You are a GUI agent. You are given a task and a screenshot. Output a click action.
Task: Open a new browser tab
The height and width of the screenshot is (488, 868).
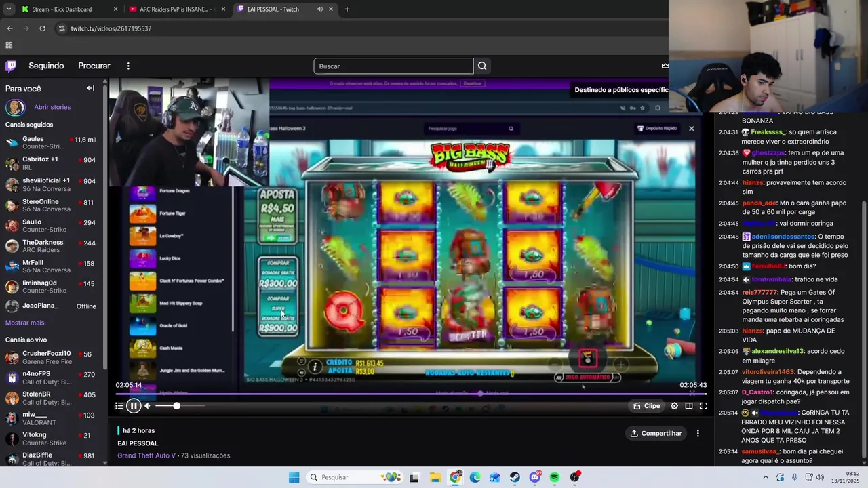pos(347,9)
